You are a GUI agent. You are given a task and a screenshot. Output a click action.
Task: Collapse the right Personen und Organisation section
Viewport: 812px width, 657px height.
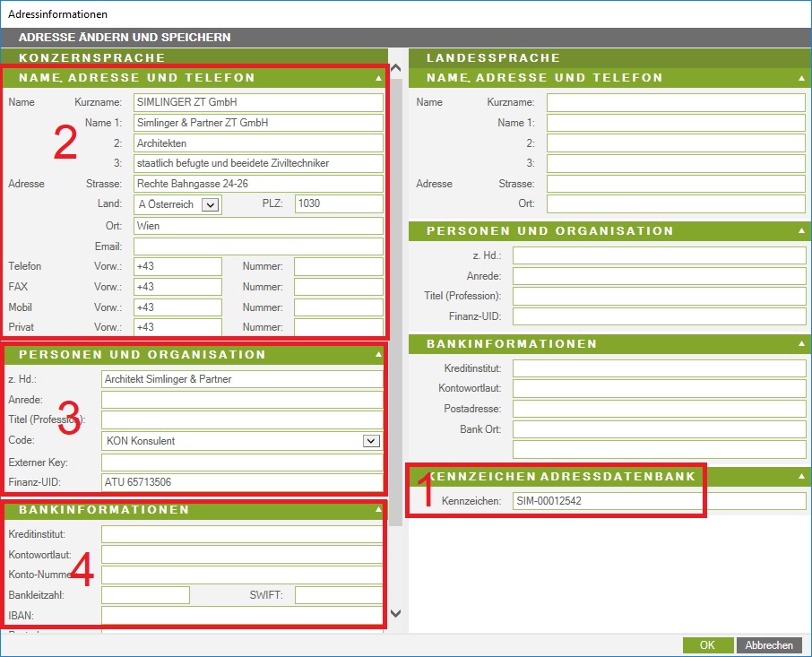801,231
